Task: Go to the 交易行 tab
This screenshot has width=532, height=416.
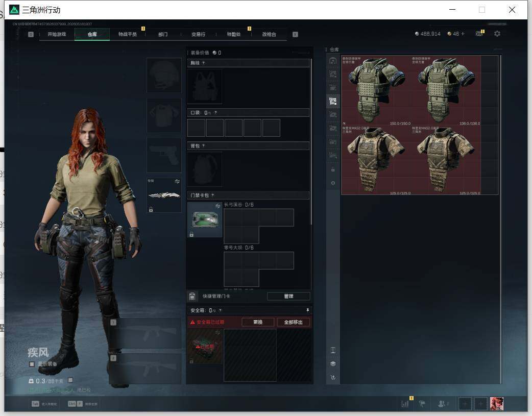Action: [x=198, y=34]
